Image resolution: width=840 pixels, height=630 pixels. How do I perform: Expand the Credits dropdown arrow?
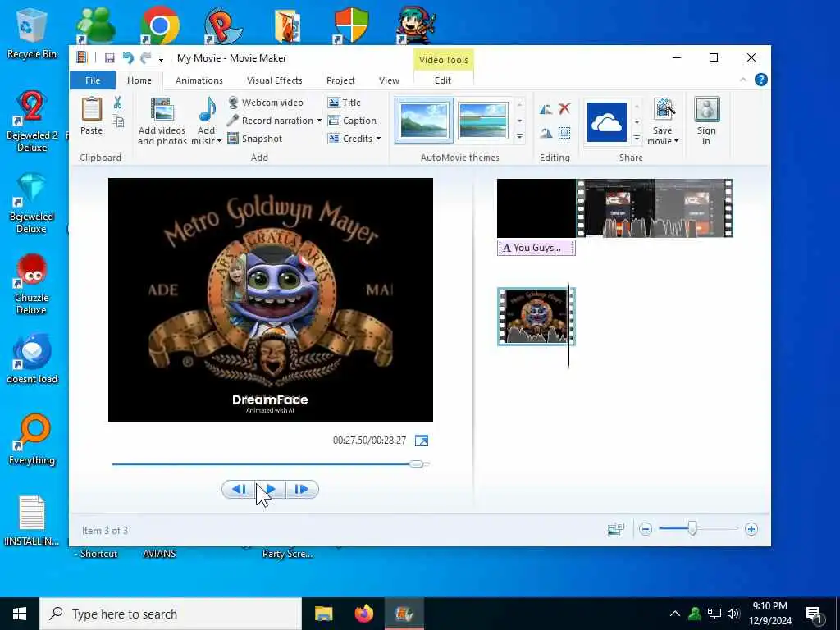tap(378, 139)
